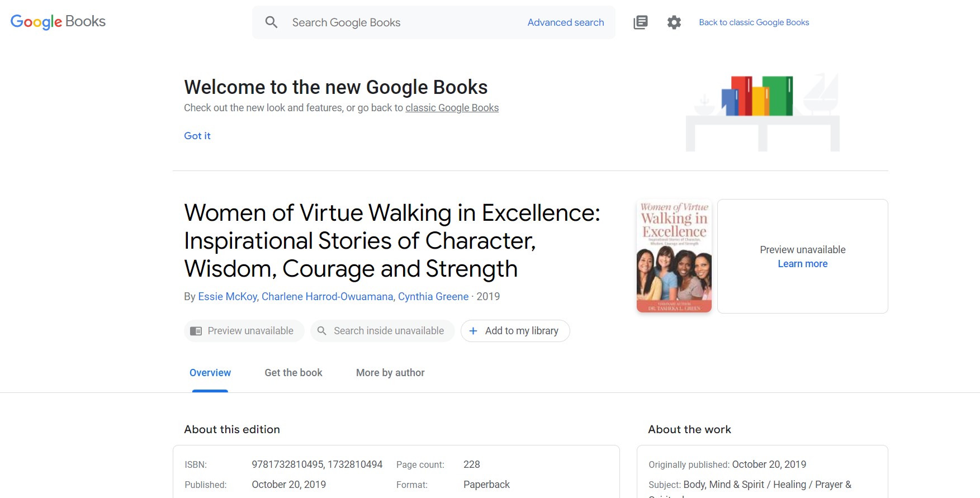
Task: Click the book cover thumbnail
Action: 674,256
